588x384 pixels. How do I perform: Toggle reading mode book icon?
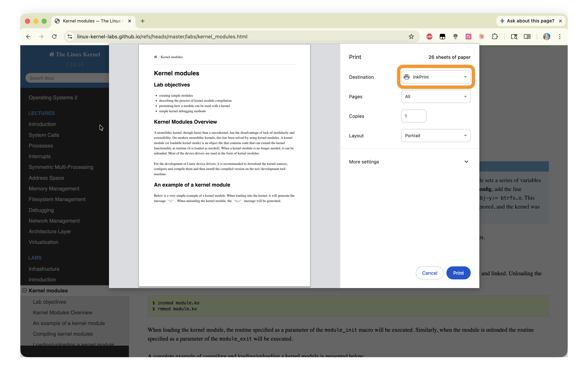tap(527, 37)
